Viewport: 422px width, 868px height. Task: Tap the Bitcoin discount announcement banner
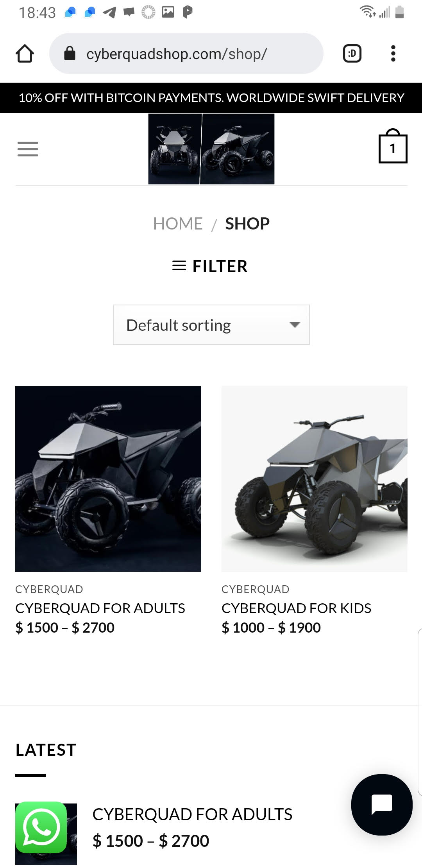(x=211, y=98)
